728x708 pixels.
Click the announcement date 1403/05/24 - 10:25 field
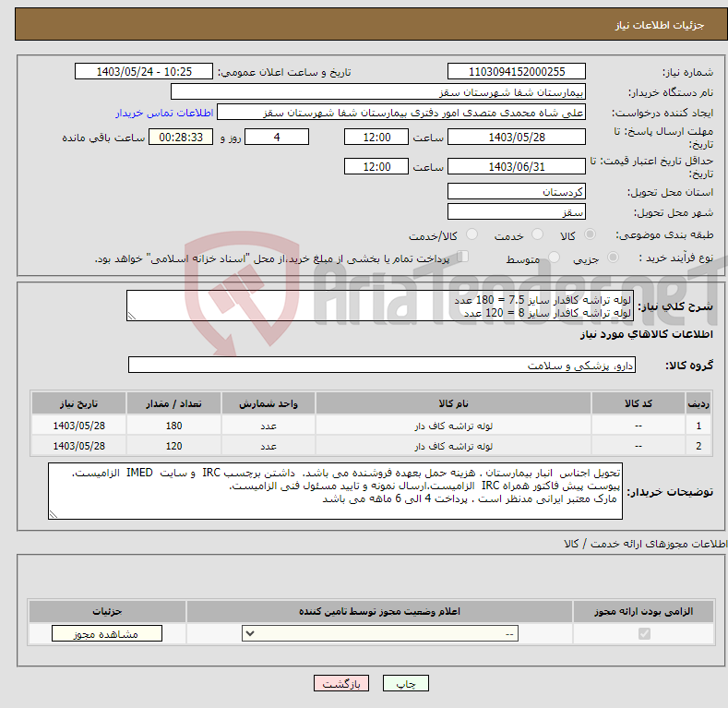tap(144, 72)
